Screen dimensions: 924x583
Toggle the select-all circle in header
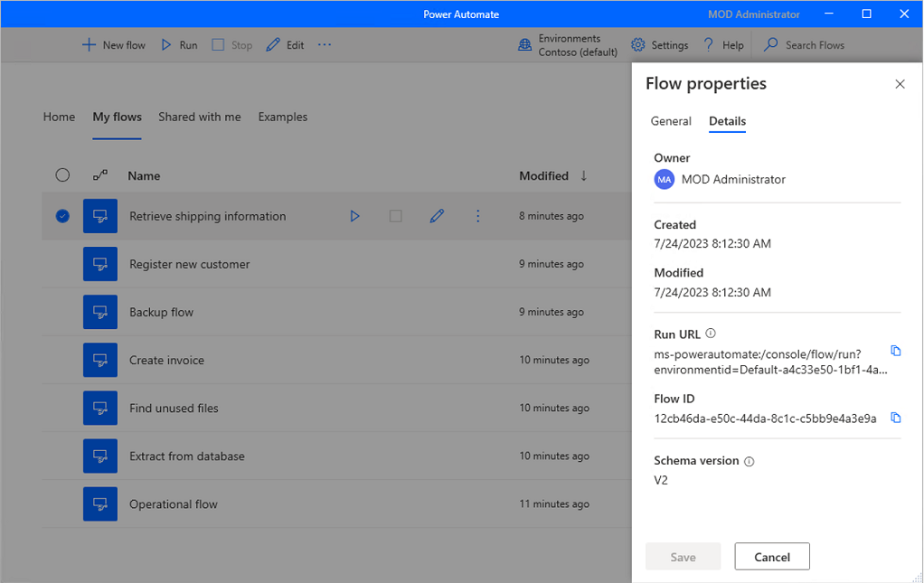point(62,175)
